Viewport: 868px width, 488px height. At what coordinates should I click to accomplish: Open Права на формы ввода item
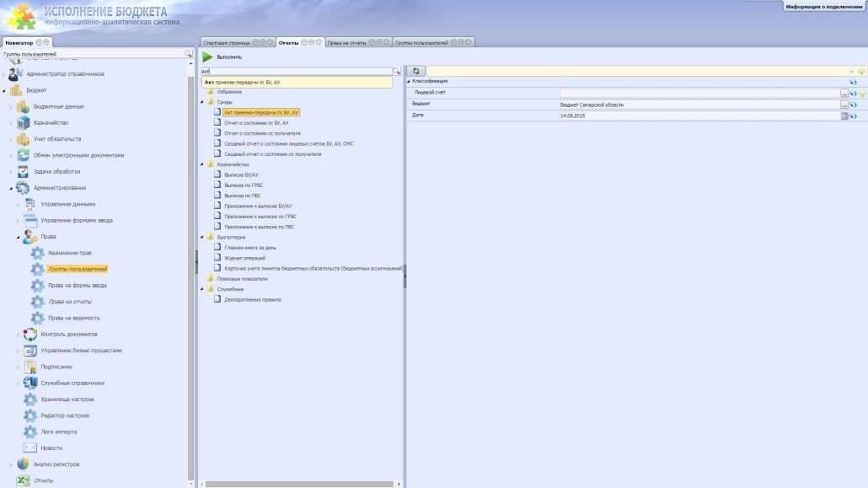click(x=78, y=285)
